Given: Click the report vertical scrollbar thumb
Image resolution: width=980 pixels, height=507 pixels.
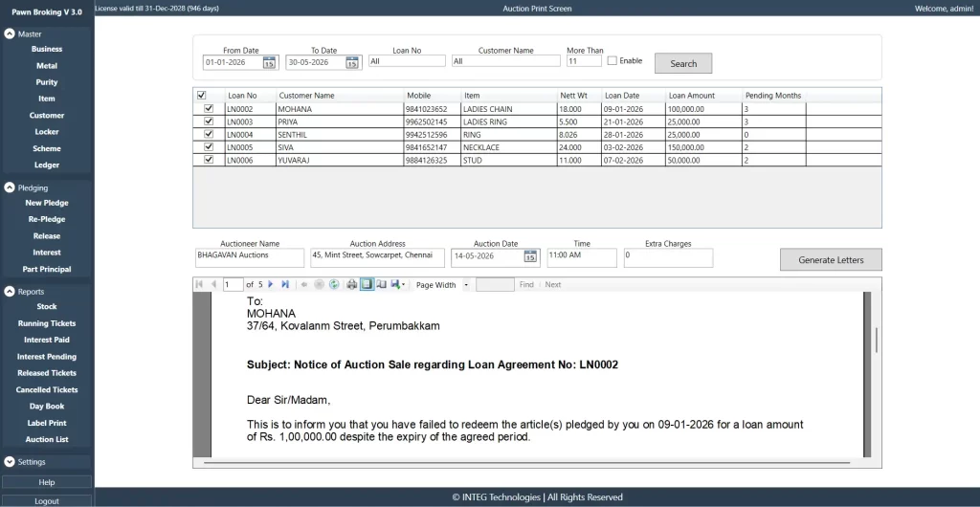Looking at the screenshot, I should click(x=877, y=341).
